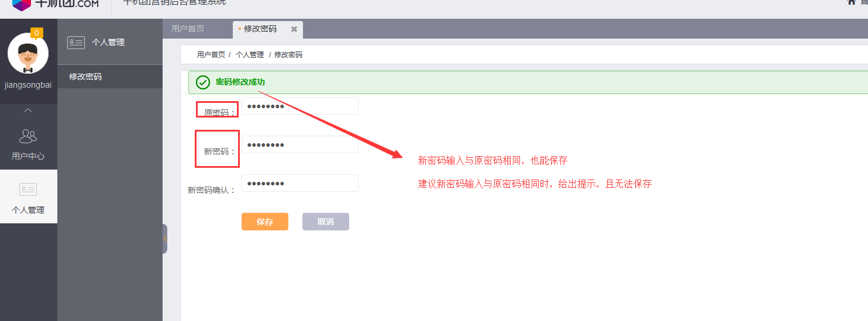
Task: Click the green success checkmark icon
Action: click(x=203, y=82)
